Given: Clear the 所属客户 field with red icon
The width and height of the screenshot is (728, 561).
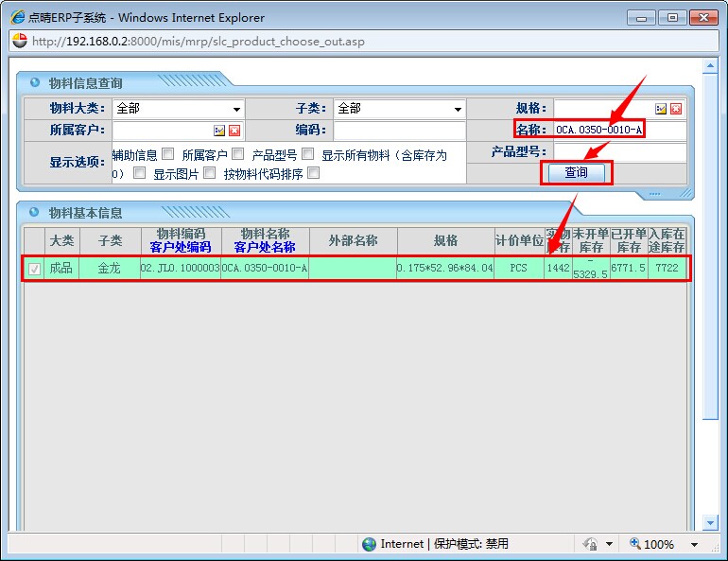Looking at the screenshot, I should click(x=234, y=131).
